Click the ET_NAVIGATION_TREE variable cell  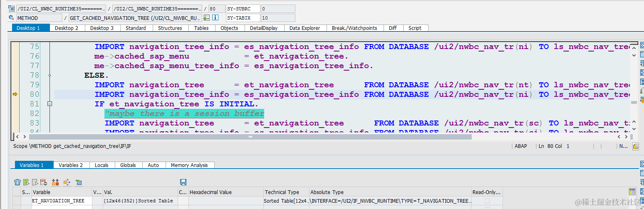pyautogui.click(x=62, y=201)
